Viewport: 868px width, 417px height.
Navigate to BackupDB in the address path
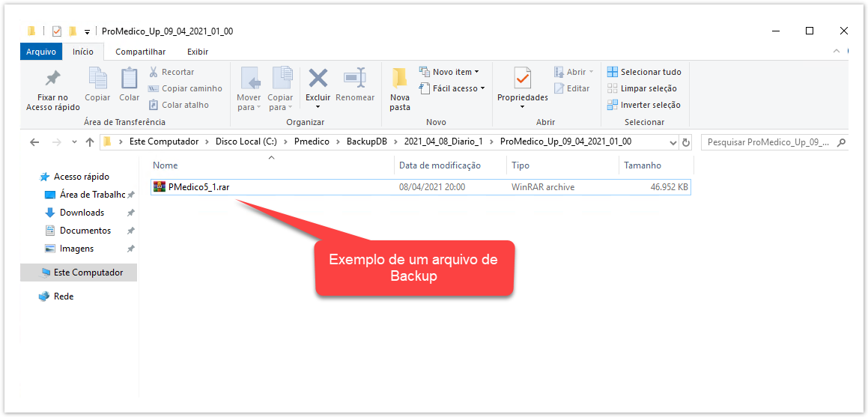coord(365,141)
